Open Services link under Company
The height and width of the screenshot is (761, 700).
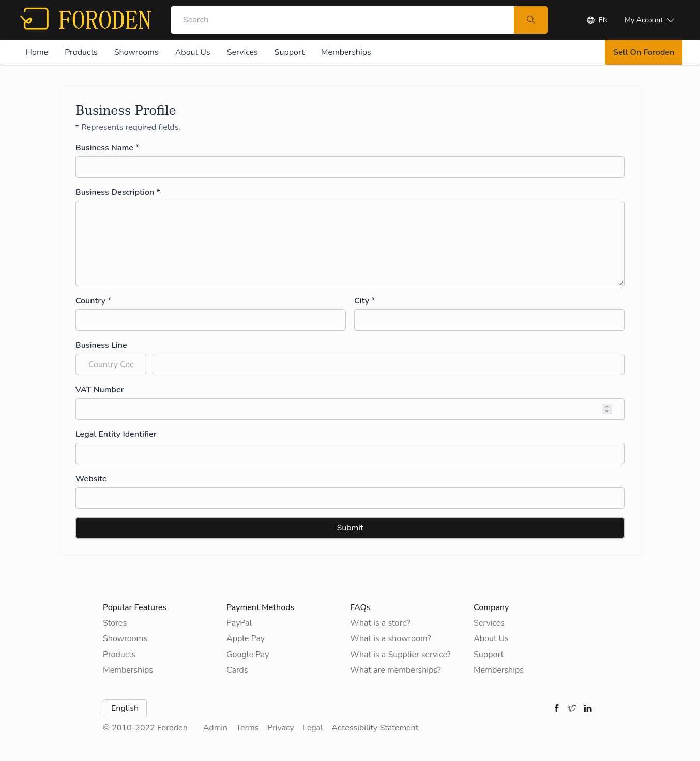coord(489,623)
